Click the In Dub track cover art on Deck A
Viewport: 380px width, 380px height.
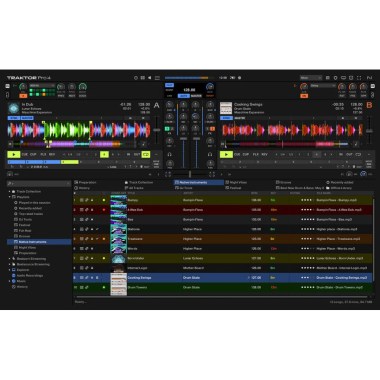point(14,108)
